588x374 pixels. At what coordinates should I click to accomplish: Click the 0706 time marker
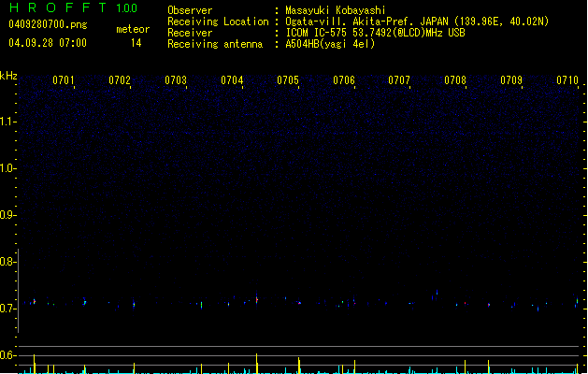coord(344,80)
